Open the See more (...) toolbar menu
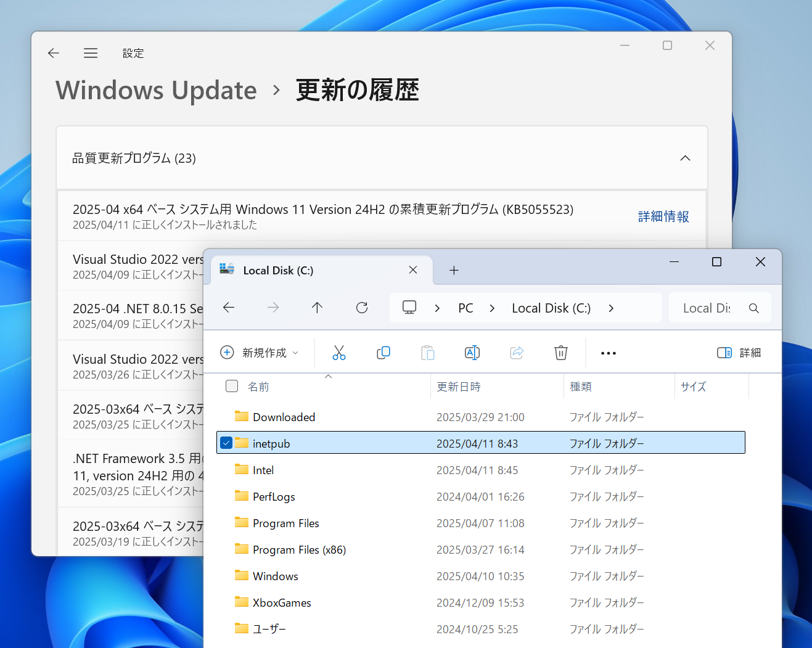Screen dimensions: 812x648 (608, 353)
